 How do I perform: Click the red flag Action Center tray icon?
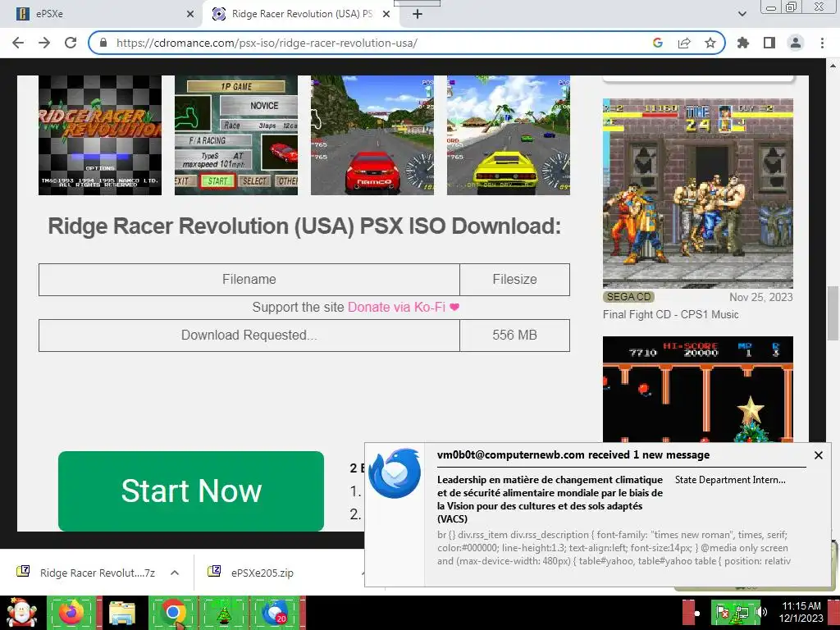[724, 612]
